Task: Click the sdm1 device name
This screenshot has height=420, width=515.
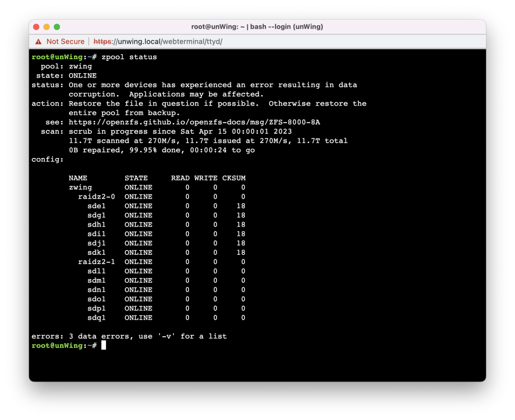Action: (97, 281)
